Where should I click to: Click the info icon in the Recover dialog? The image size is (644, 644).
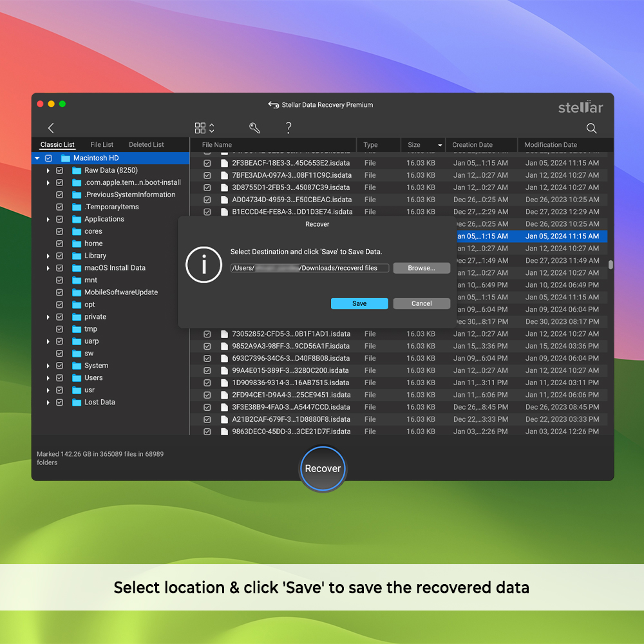point(204,265)
